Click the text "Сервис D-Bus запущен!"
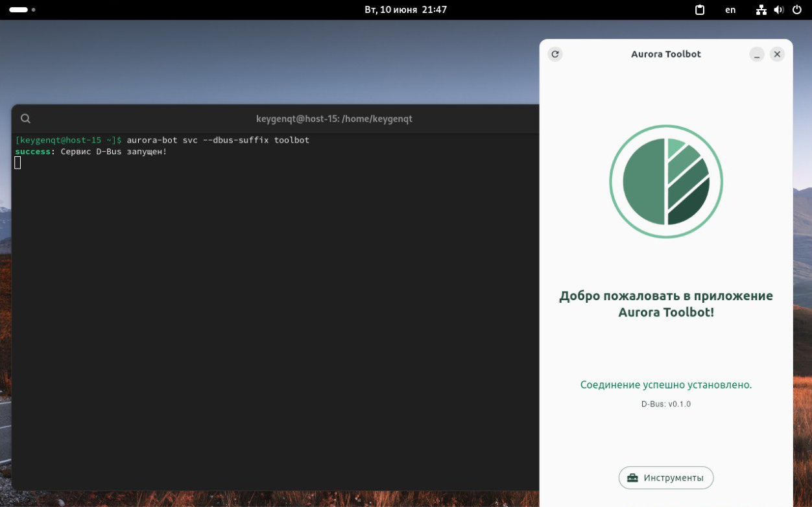 113,152
